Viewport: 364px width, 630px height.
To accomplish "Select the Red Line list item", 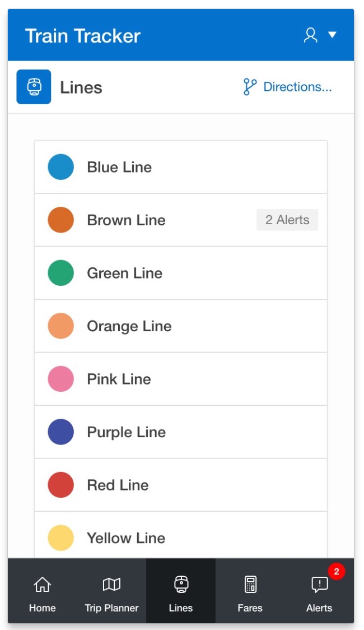I will pyautogui.click(x=180, y=485).
